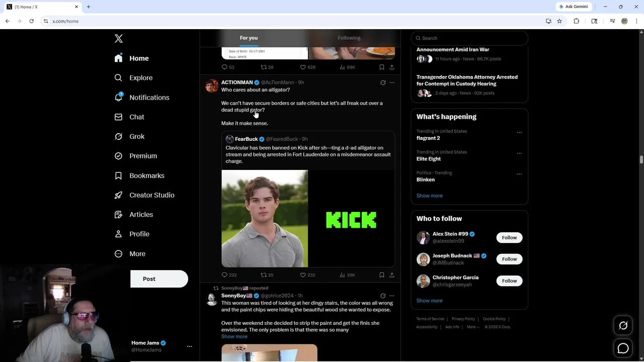Click the X logo in sidebar
The image size is (644, 362).
(x=118, y=39)
